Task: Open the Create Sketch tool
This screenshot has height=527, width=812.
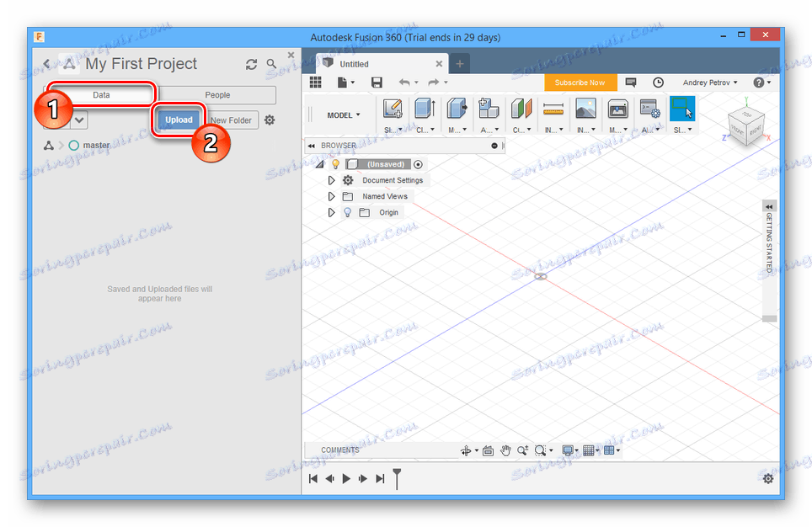Action: [x=393, y=109]
